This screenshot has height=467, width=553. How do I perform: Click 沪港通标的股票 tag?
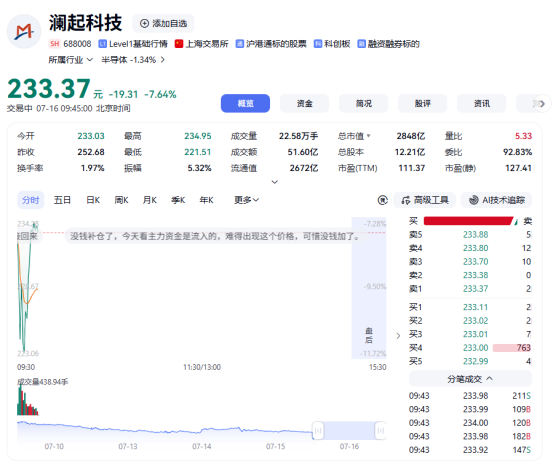coord(271,44)
